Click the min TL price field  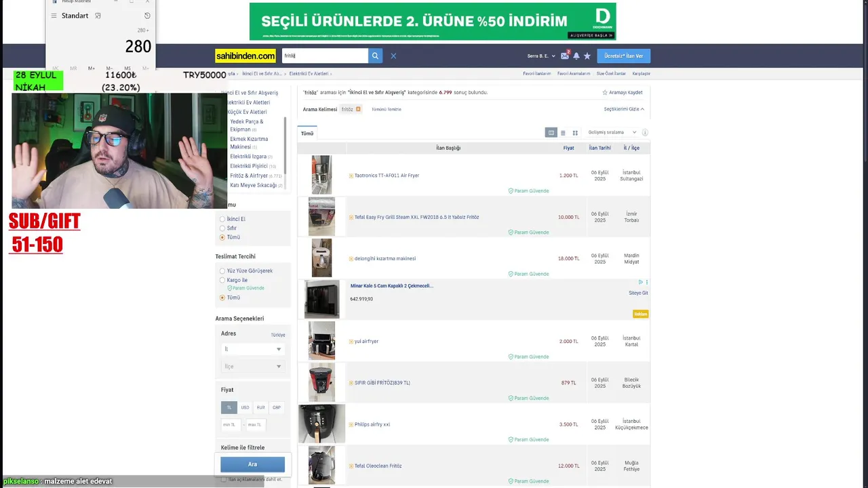point(231,425)
